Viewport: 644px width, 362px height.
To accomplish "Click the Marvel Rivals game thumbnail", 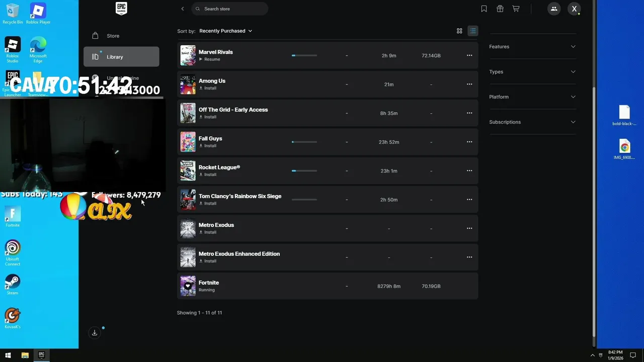I will point(188,55).
